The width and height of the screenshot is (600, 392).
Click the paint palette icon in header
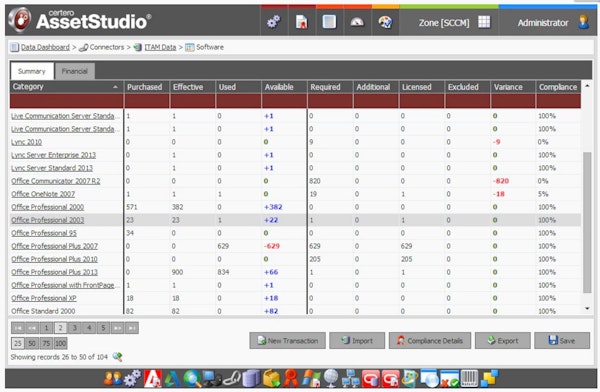click(x=385, y=22)
